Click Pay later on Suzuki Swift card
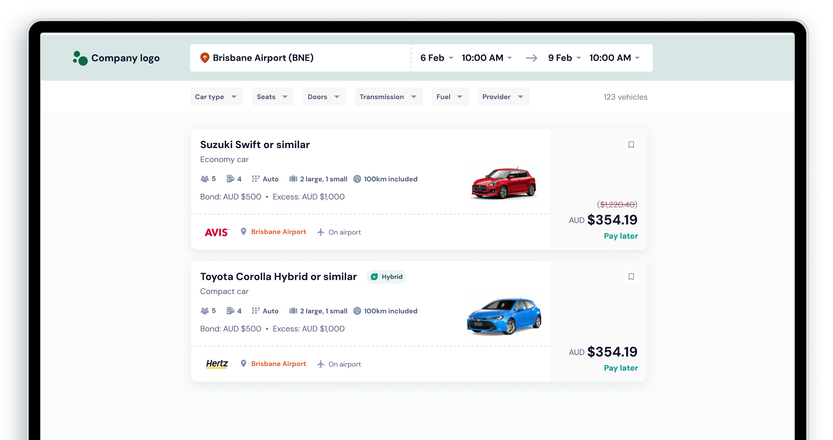This screenshot has width=833, height=440. pyautogui.click(x=620, y=236)
